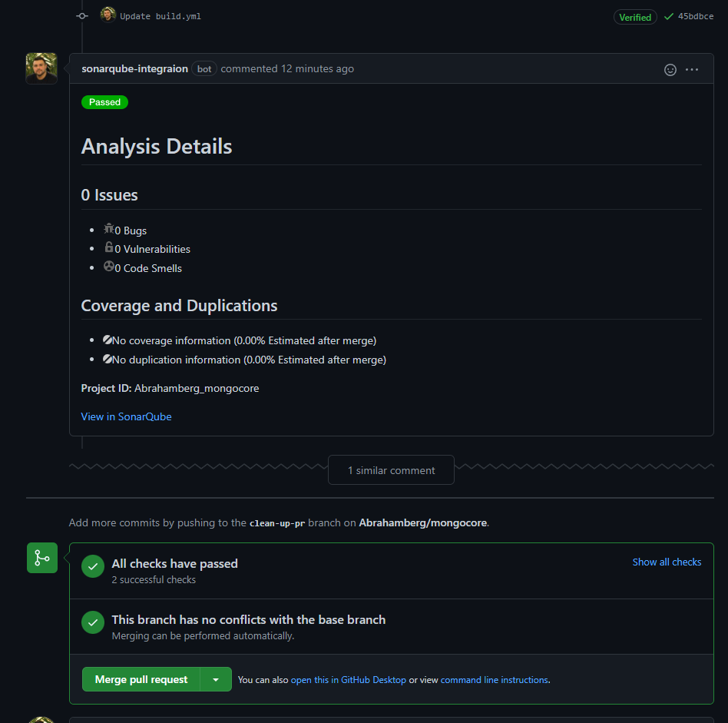Click the clean-up-pr branch name
Screen dimensions: 728x723
(x=276, y=523)
